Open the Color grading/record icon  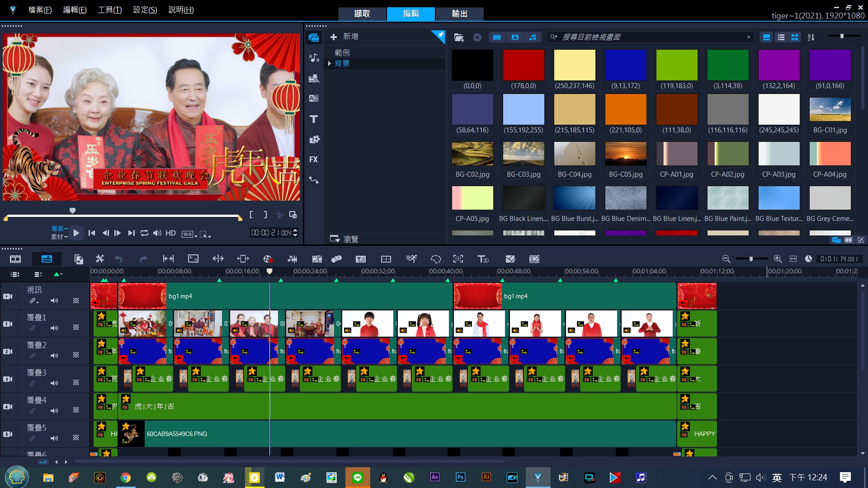[268, 259]
